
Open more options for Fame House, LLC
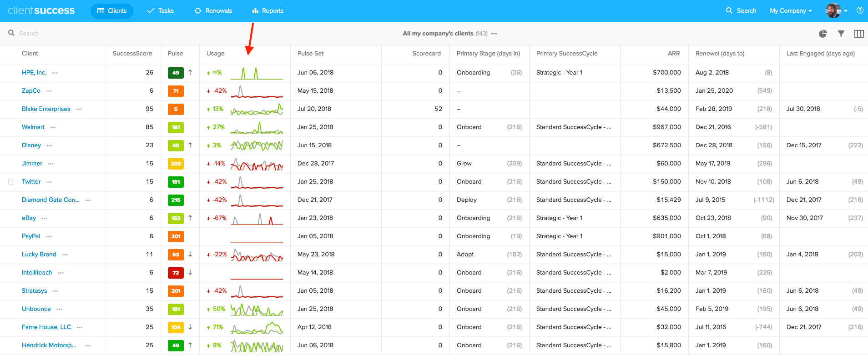80,328
